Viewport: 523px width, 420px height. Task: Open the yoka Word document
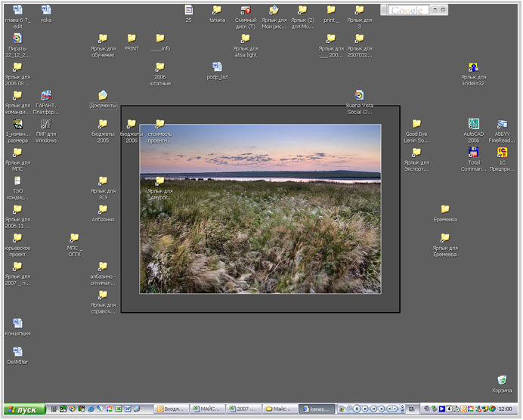tap(46, 14)
